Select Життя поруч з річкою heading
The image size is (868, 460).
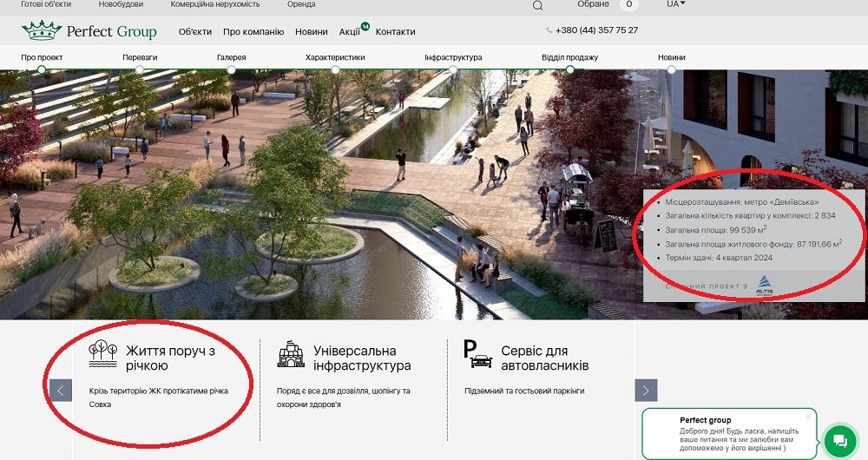coord(170,358)
